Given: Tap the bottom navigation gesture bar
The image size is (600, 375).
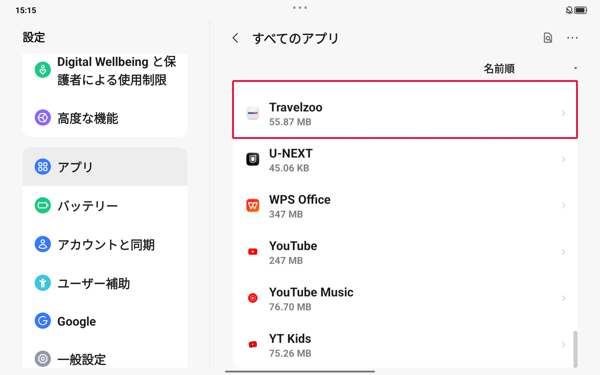Looking at the screenshot, I should point(300,371).
